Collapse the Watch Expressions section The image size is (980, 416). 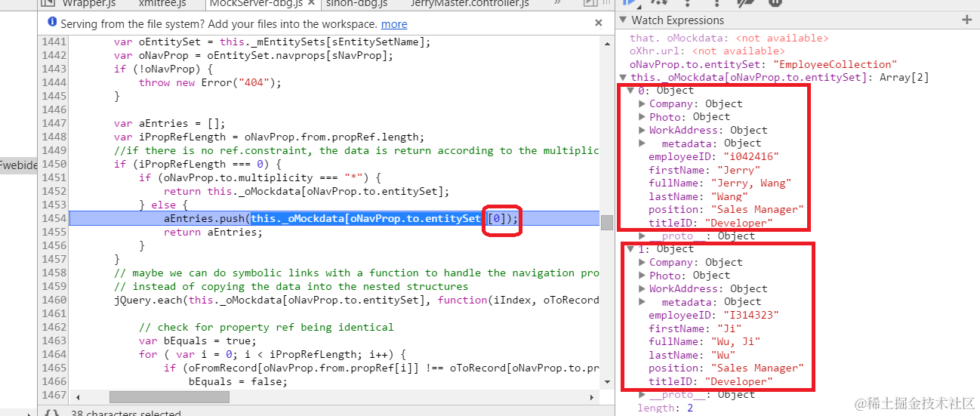(623, 20)
